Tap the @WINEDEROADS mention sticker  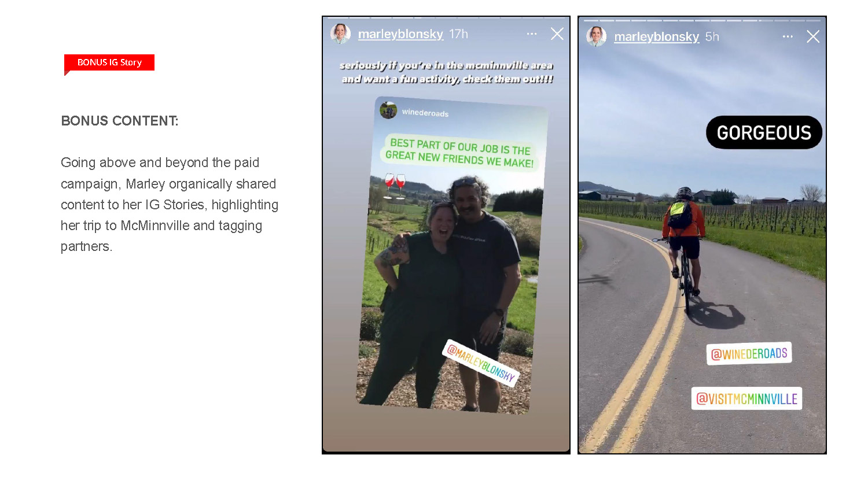pos(749,353)
